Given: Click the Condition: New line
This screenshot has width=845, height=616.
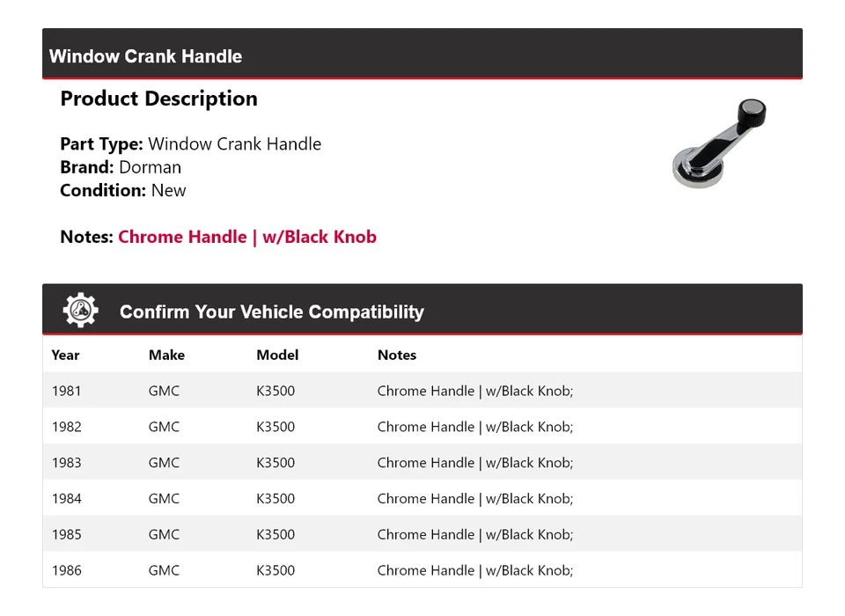Looking at the screenshot, I should click(x=123, y=190).
